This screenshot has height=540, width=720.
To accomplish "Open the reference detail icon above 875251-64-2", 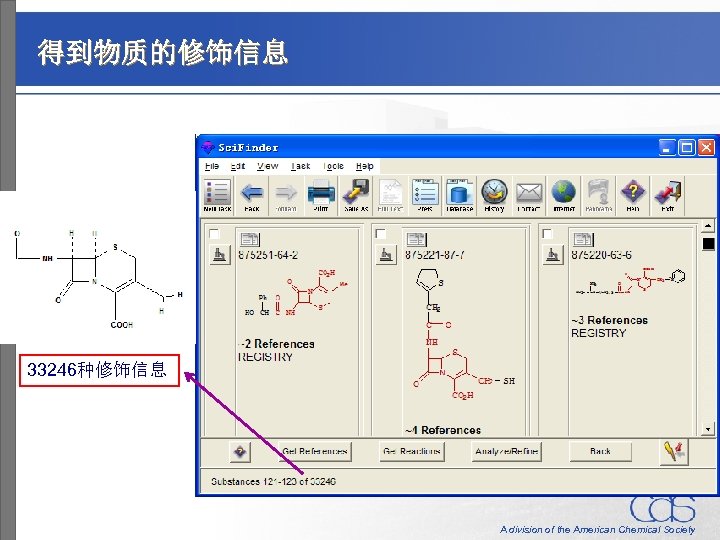I will (250, 239).
